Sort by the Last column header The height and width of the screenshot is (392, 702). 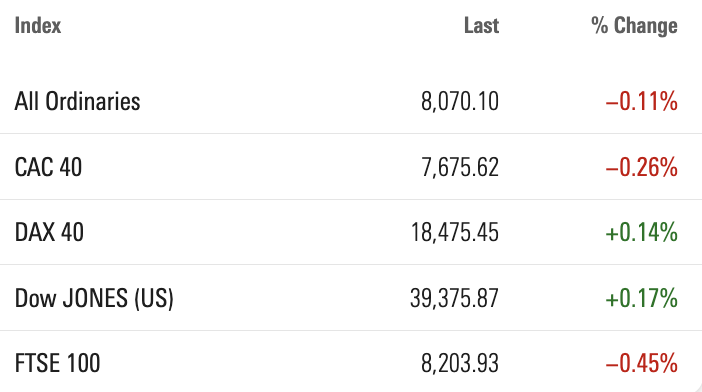coord(481,25)
